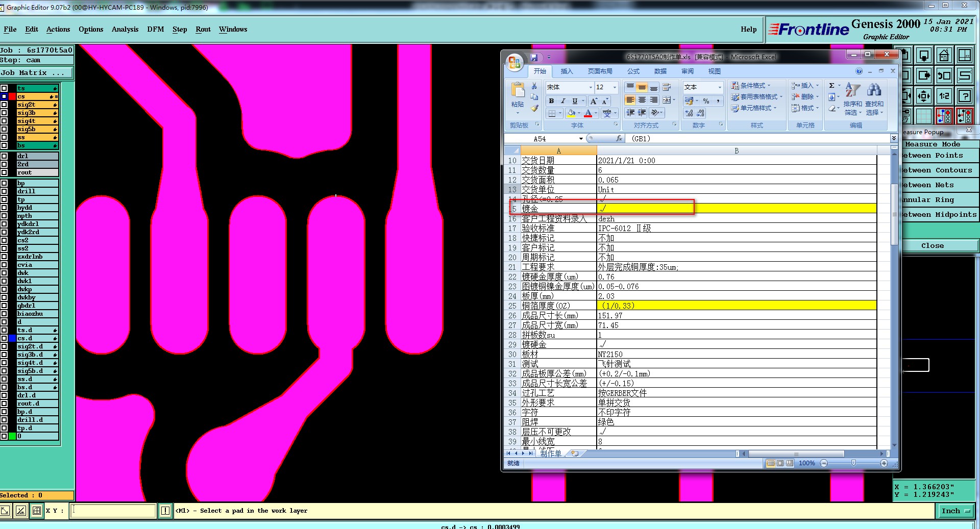This screenshot has width=980, height=529.
Task: Click the Excel Help question mark icon
Action: pyautogui.click(x=859, y=71)
